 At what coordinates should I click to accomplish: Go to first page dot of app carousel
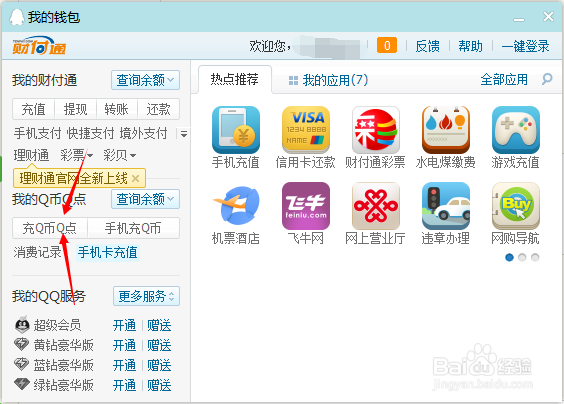pyautogui.click(x=509, y=258)
